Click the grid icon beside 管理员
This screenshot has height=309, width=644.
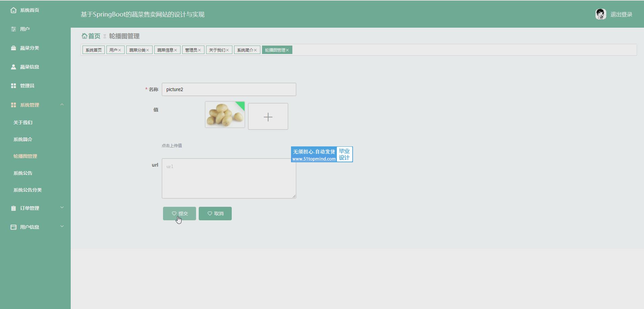[13, 86]
